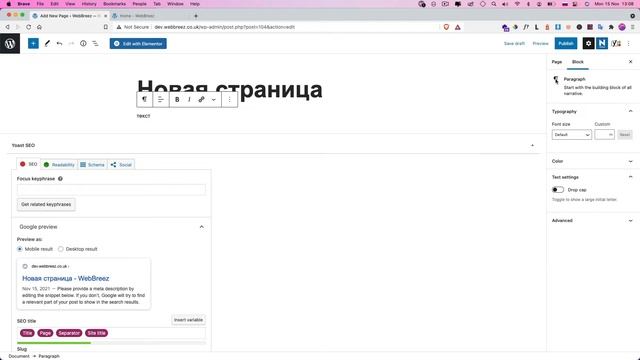640x360 pixels.
Task: Open the Font size Default dropdown
Action: pyautogui.click(x=571, y=135)
